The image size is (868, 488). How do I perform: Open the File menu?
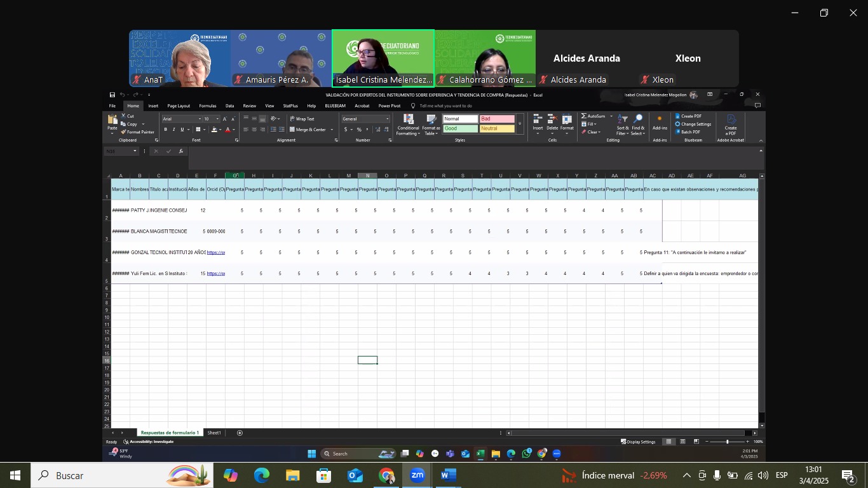coord(112,106)
